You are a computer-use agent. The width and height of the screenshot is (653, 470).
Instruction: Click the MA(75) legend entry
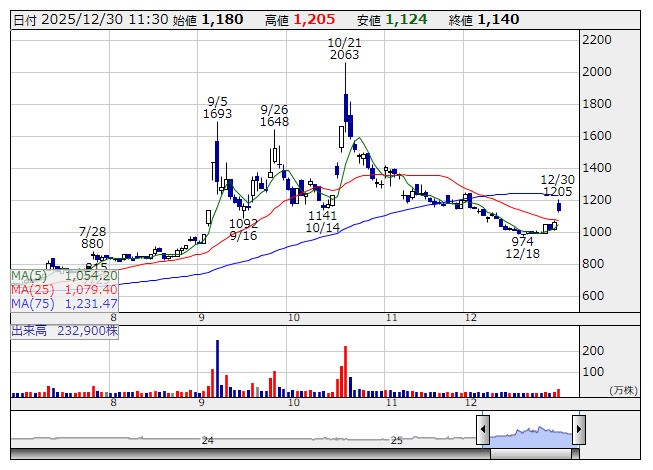pyautogui.click(x=64, y=303)
